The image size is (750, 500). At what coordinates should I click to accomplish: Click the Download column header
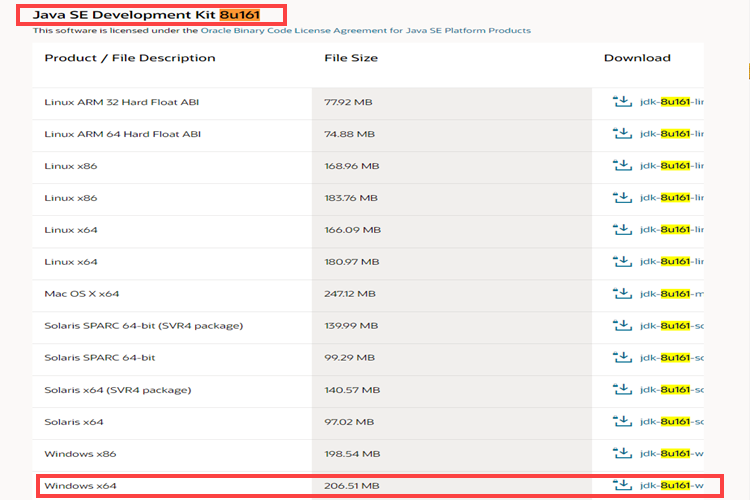(x=637, y=58)
